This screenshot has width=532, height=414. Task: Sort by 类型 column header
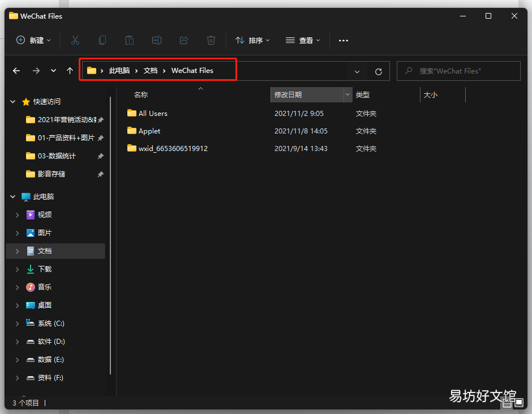[362, 94]
